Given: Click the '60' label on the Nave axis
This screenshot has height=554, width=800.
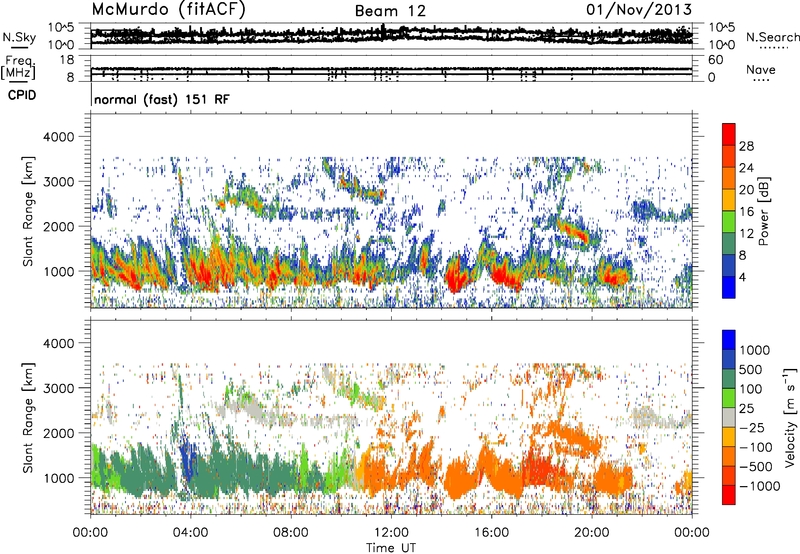Looking at the screenshot, I should click(x=715, y=60).
